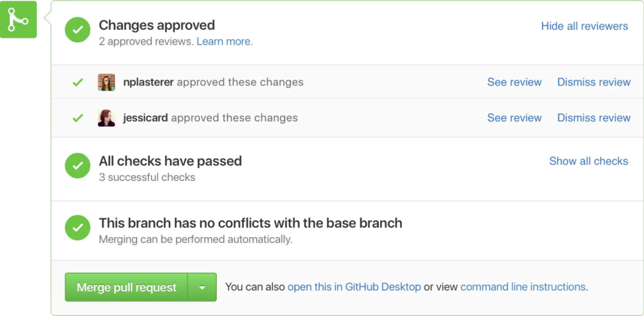See jessicard's review
The width and height of the screenshot is (644, 316).
pos(514,118)
